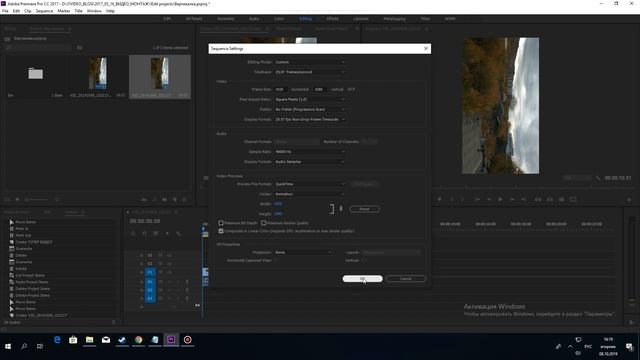Enable the Maximum Render Quality checkbox

(263, 223)
